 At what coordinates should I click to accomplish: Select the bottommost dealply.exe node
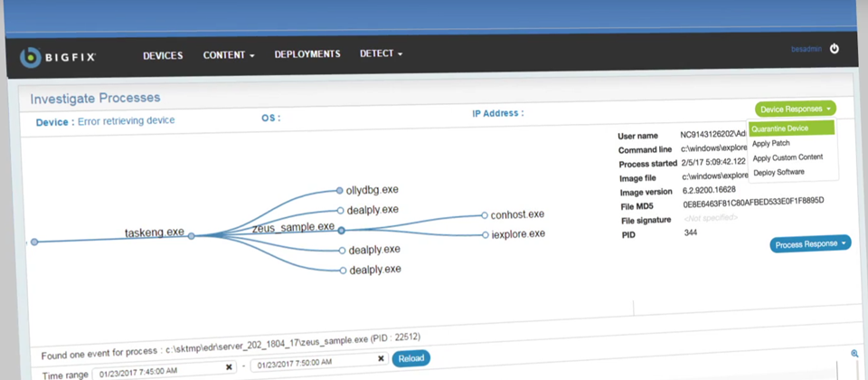pyautogui.click(x=344, y=271)
